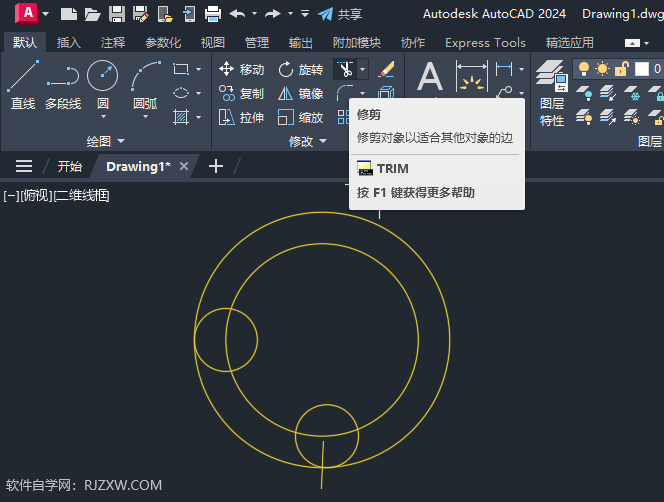Click the Dimension tool icon

coord(471,76)
